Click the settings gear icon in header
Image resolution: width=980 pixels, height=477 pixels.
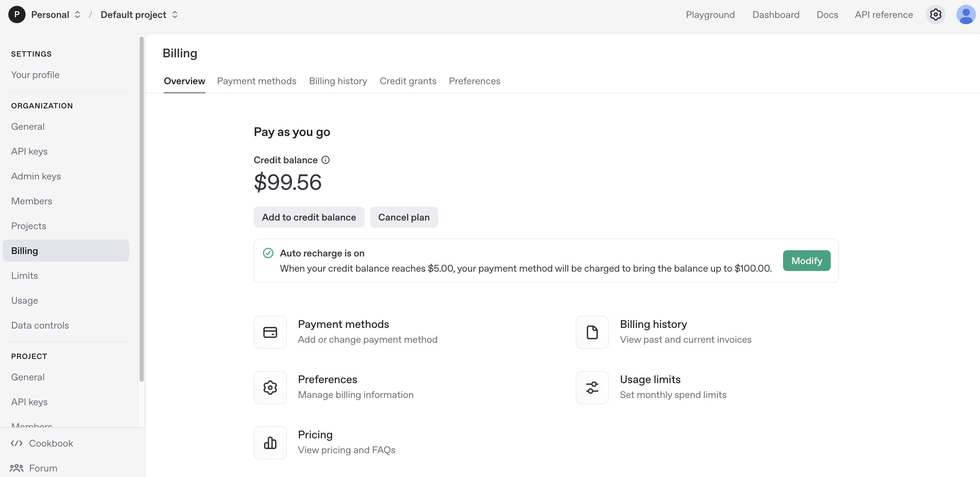(x=935, y=14)
